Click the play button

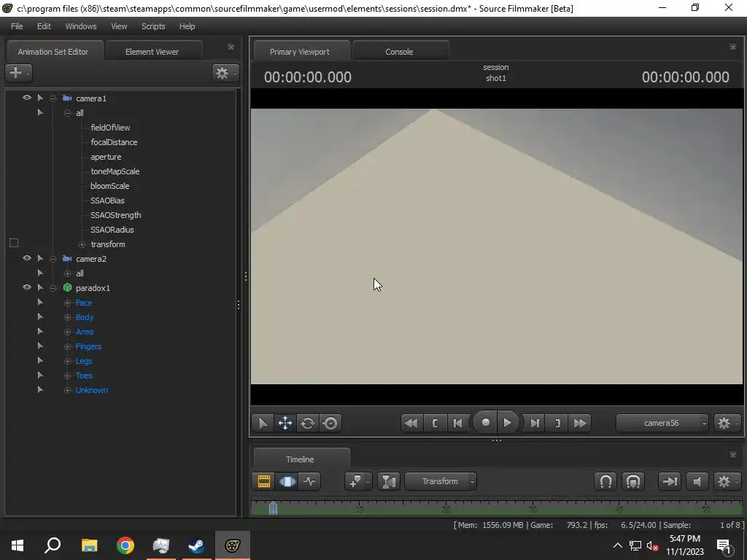click(x=508, y=422)
